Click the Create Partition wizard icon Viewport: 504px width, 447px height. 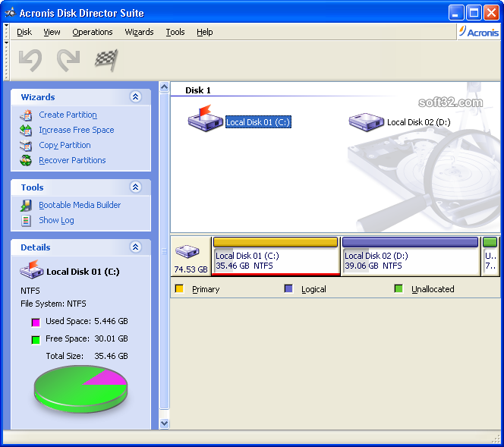pyautogui.click(x=26, y=115)
